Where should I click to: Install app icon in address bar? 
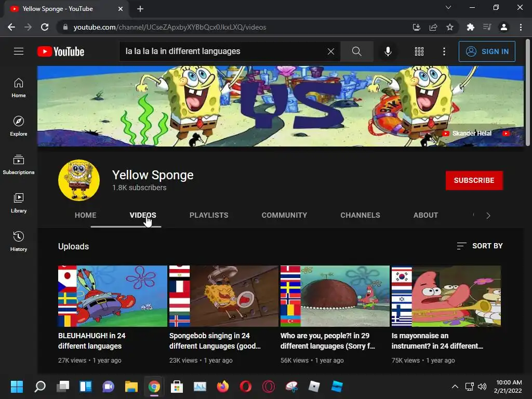coord(417,27)
